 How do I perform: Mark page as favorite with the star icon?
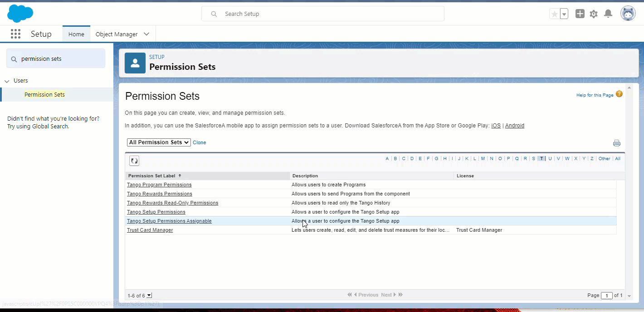point(555,14)
